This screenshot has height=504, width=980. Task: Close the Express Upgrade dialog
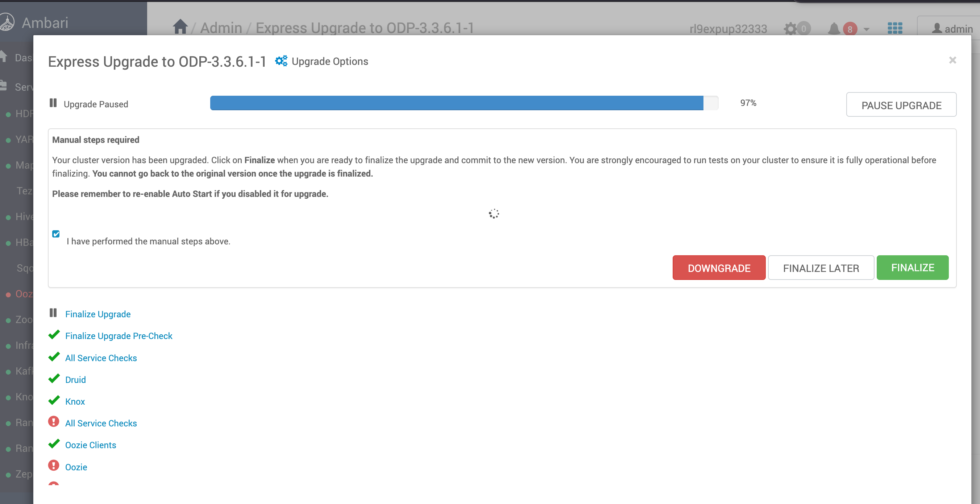(952, 60)
